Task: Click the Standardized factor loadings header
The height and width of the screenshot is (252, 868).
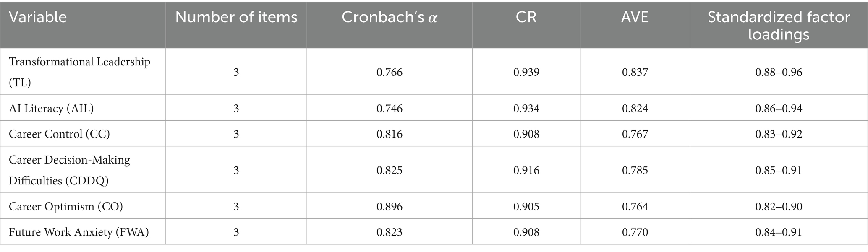Action: [779, 25]
